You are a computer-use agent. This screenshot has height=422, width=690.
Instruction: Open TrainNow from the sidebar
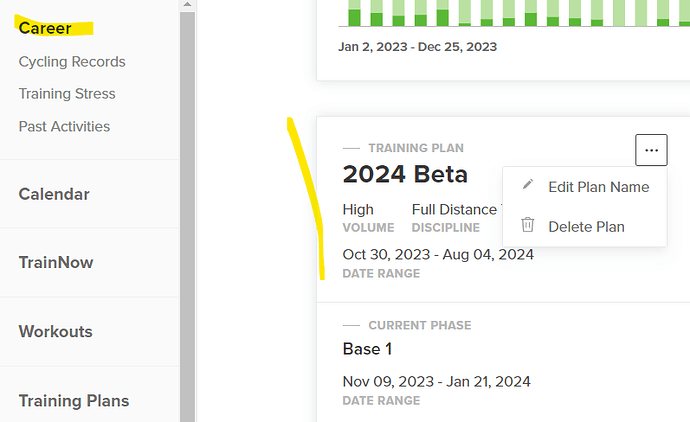[56, 263]
